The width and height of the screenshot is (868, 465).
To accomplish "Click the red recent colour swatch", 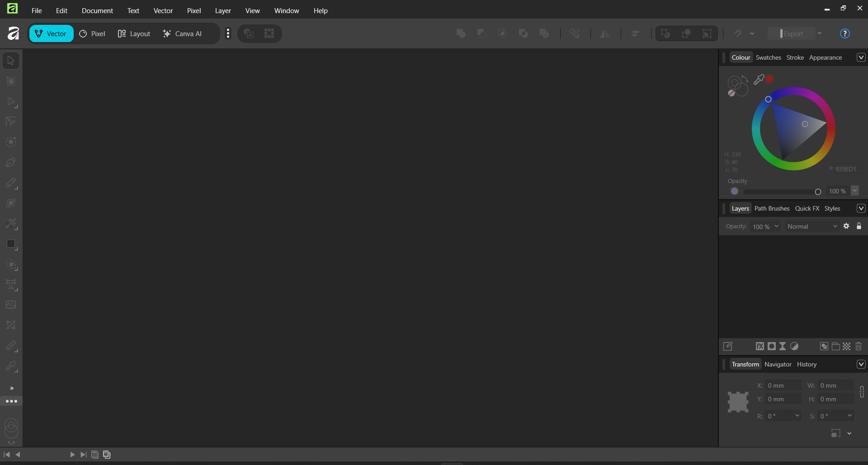I will coord(769,79).
